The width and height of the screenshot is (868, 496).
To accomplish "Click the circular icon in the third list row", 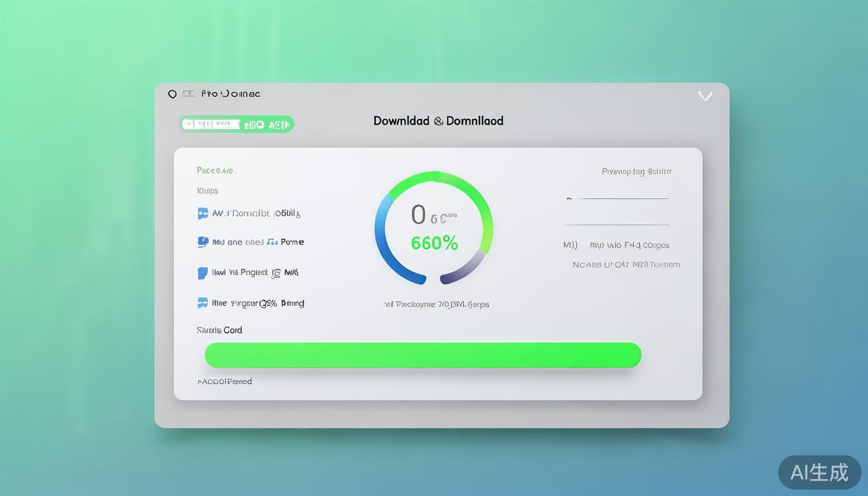I will [276, 273].
